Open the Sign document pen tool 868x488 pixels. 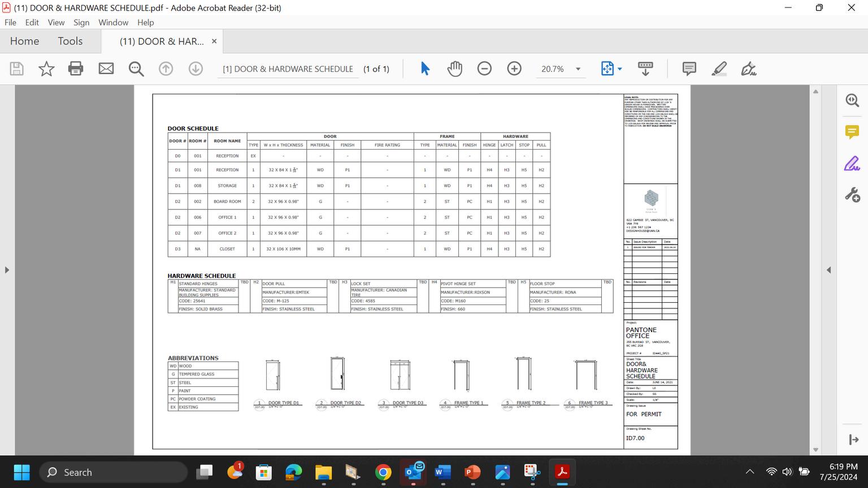click(x=749, y=69)
